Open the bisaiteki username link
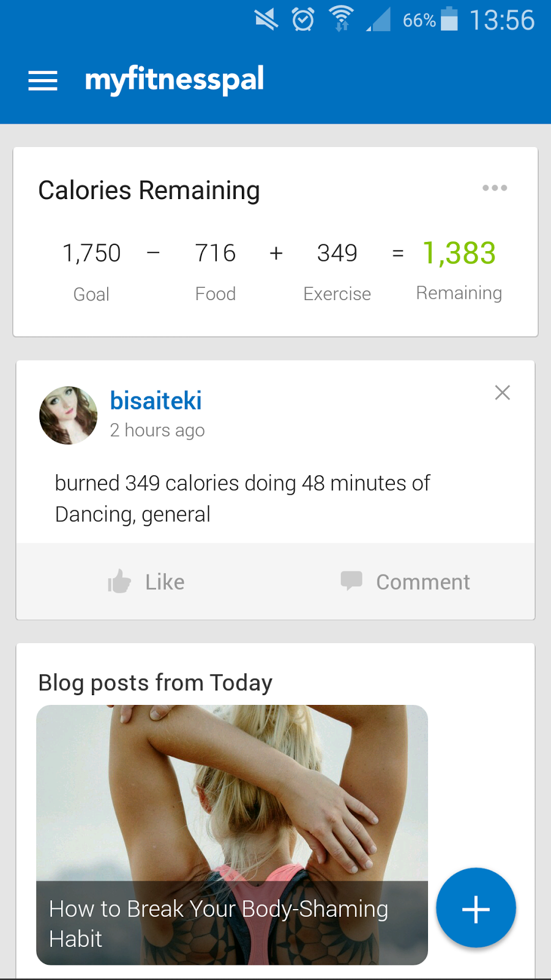 click(x=156, y=401)
